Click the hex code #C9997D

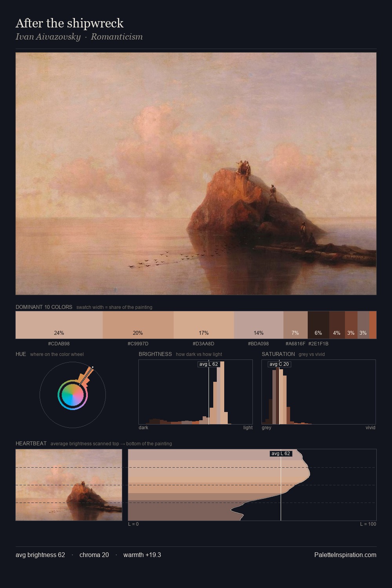pyautogui.click(x=138, y=344)
